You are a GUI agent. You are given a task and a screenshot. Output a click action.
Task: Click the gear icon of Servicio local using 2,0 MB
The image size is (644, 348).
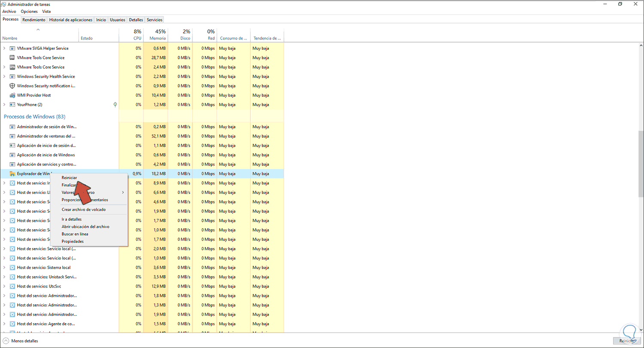12,249
